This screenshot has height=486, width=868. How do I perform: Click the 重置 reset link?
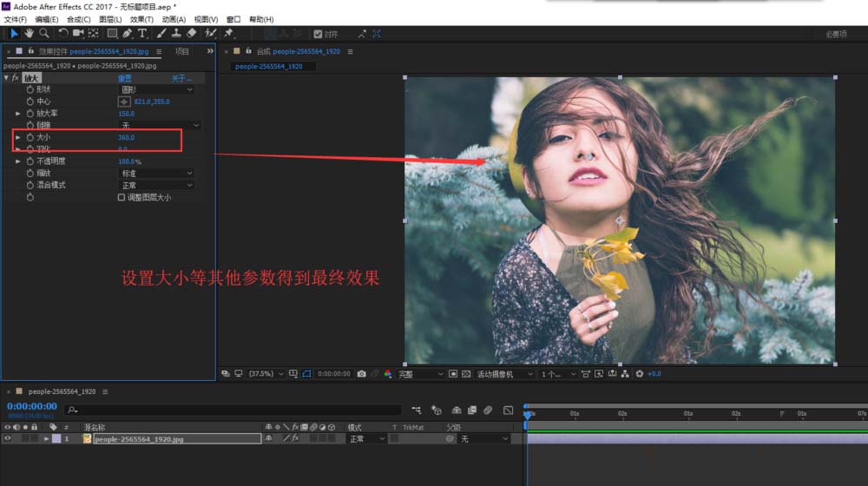(125, 78)
